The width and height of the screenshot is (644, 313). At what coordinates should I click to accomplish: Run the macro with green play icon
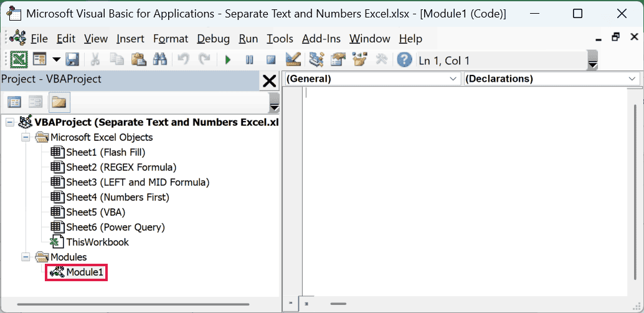228,60
